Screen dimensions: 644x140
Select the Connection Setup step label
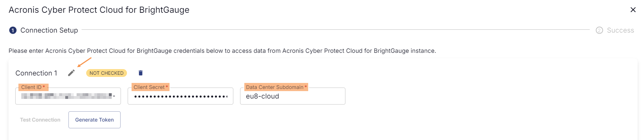pyautogui.click(x=49, y=30)
